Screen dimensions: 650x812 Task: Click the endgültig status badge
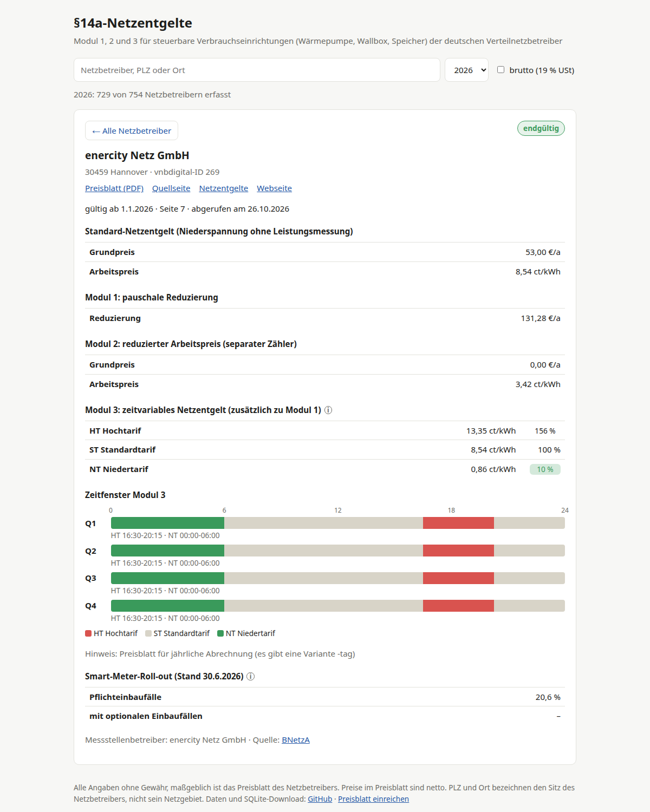point(541,128)
